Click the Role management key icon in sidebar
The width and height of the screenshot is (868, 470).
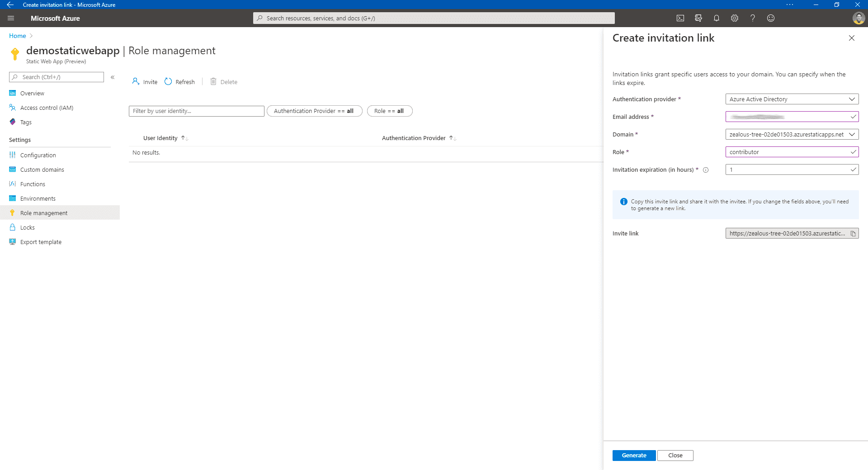(x=13, y=213)
